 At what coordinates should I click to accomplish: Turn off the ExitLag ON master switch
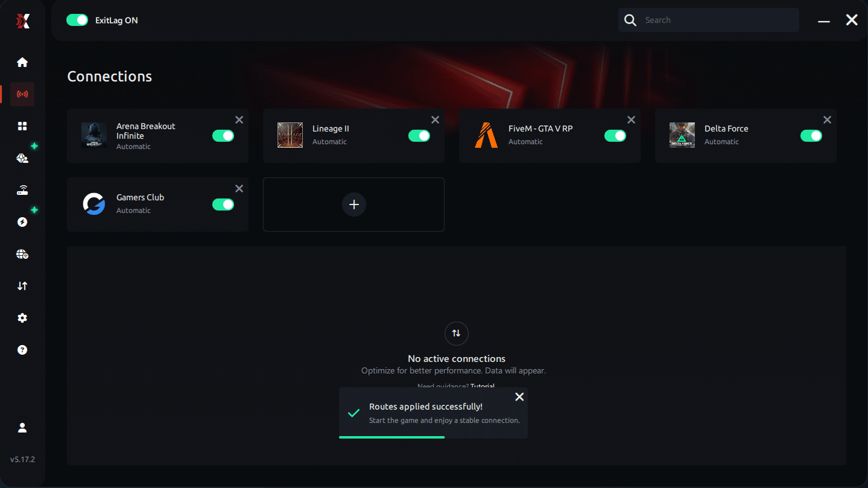[x=77, y=21]
